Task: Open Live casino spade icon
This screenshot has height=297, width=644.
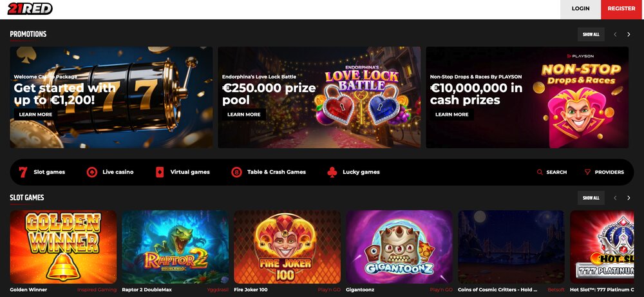Action: point(91,172)
